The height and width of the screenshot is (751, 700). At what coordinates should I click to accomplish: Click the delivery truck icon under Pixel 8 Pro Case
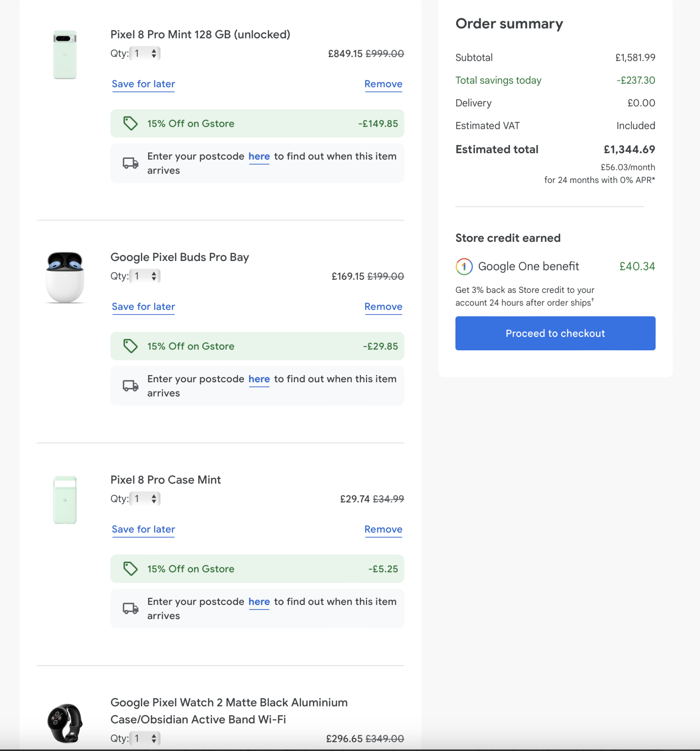tap(130, 608)
